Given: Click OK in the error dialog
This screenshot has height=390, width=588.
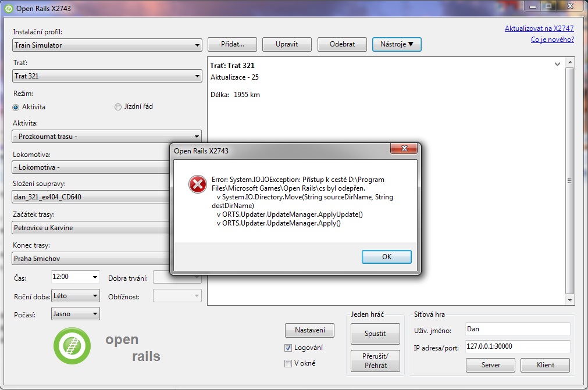Looking at the screenshot, I should tap(387, 257).
